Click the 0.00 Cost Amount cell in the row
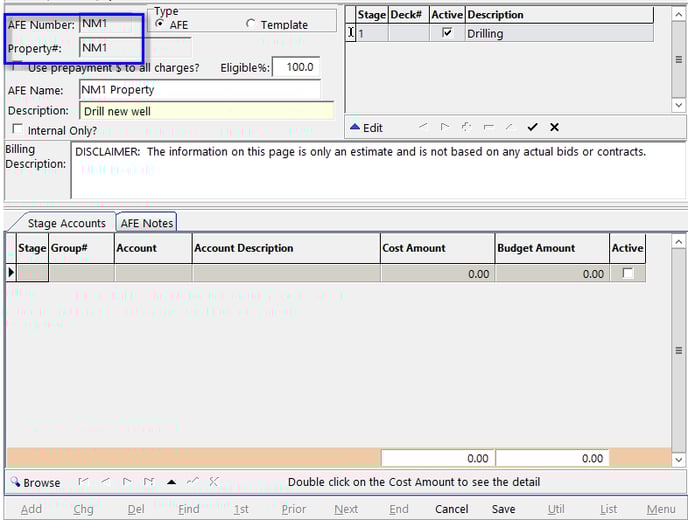Screen dimensions: 688x520 point(437,273)
